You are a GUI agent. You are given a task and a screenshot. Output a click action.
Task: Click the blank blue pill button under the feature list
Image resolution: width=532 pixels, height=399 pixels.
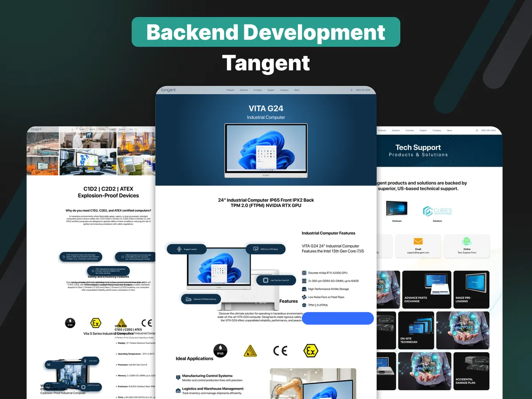(x=338, y=318)
